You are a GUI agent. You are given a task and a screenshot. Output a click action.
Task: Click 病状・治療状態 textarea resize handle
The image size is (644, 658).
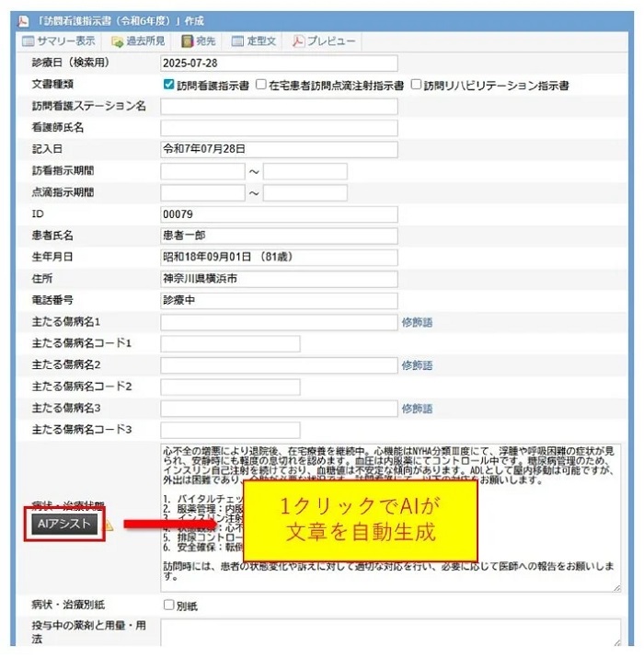616,588
